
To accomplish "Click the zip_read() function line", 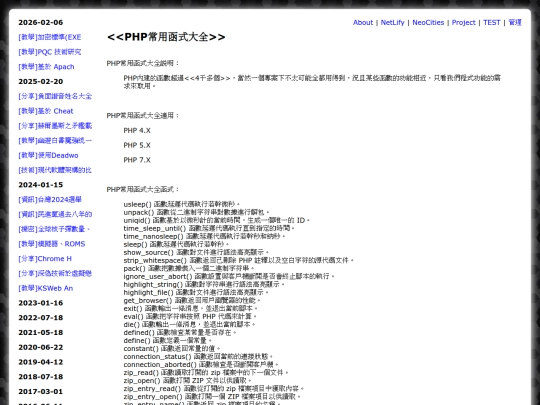I will [206, 373].
